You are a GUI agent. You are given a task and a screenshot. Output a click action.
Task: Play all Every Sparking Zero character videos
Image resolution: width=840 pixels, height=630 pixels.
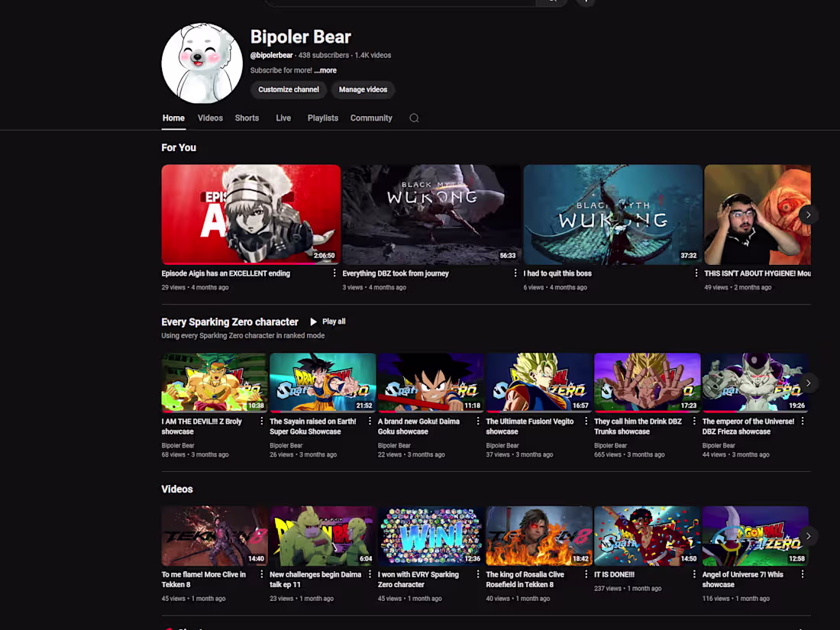point(328,321)
